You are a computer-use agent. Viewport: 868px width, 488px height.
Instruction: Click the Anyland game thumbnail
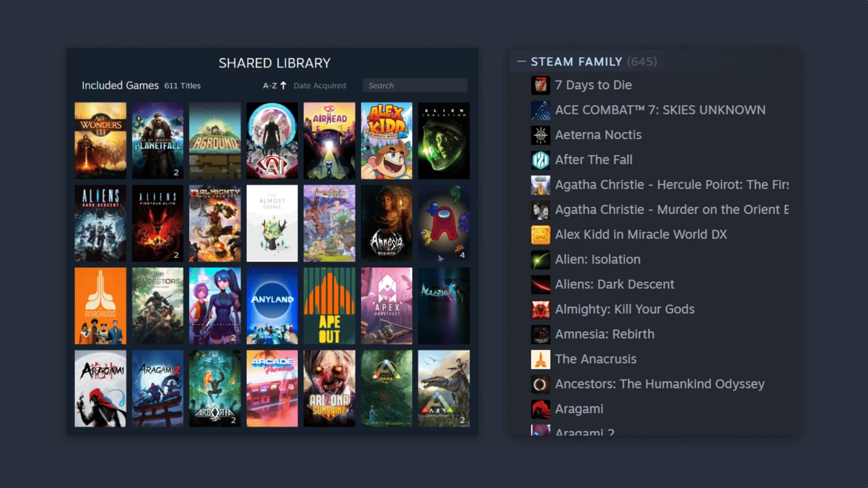click(271, 305)
